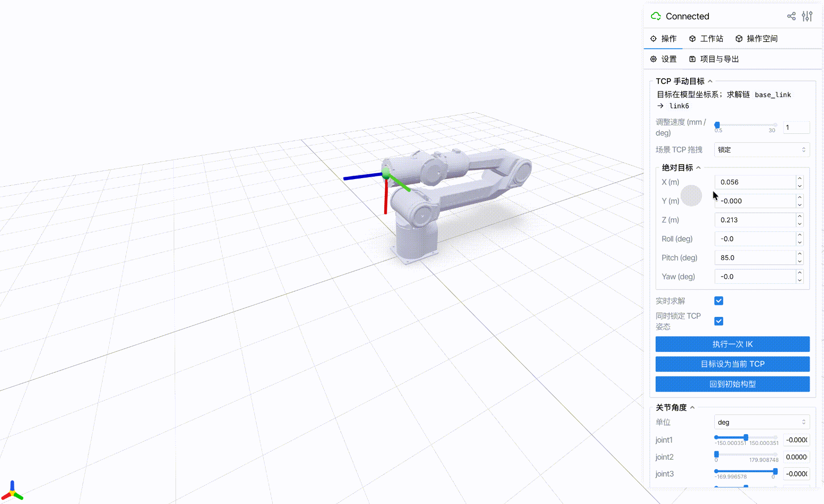This screenshot has height=504, width=824.
Task: Focus the Yaw (deg) input field
Action: (755, 277)
